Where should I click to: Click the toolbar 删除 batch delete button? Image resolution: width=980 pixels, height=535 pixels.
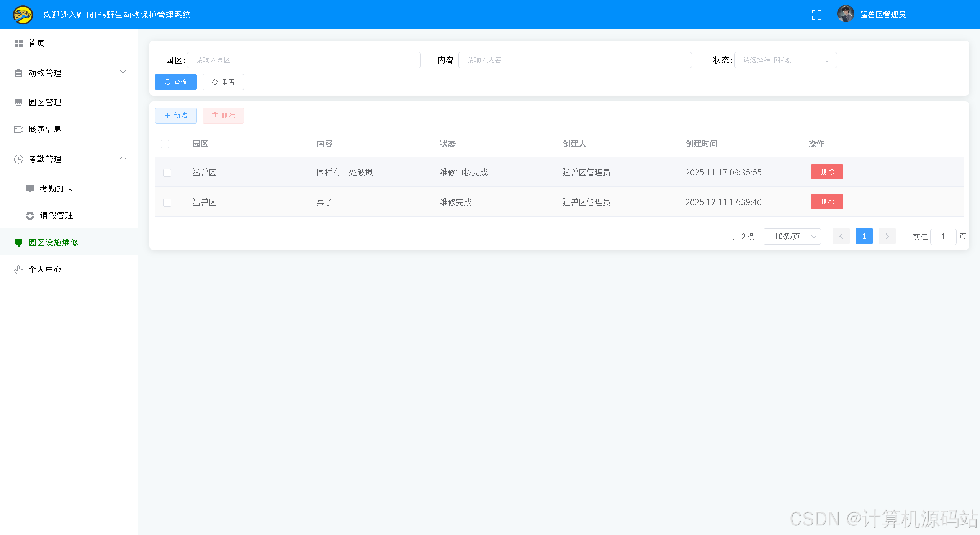pyautogui.click(x=223, y=116)
